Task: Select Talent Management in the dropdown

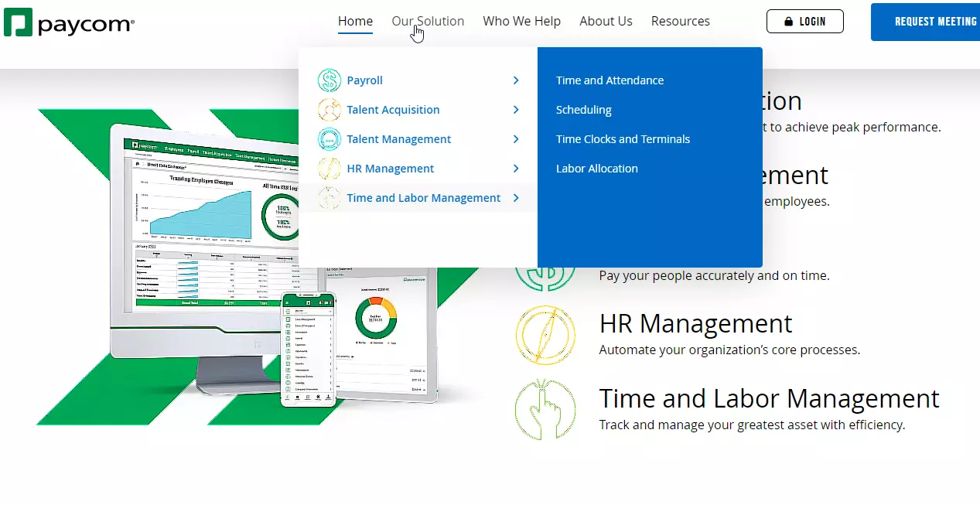Action: coord(399,139)
